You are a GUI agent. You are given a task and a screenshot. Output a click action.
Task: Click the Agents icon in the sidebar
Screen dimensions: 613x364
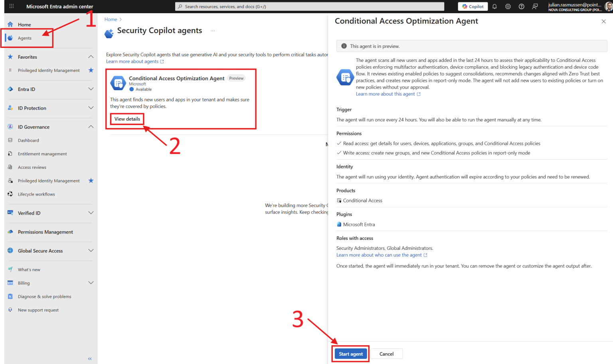[x=10, y=38]
